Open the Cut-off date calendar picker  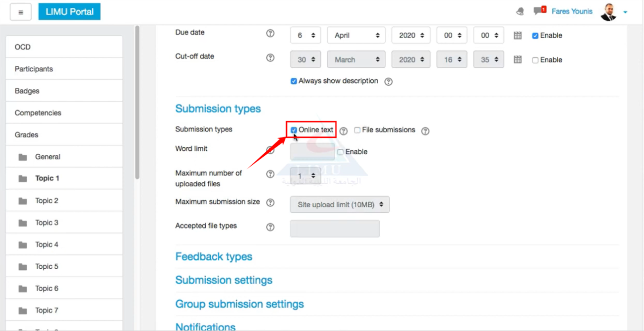[518, 60]
